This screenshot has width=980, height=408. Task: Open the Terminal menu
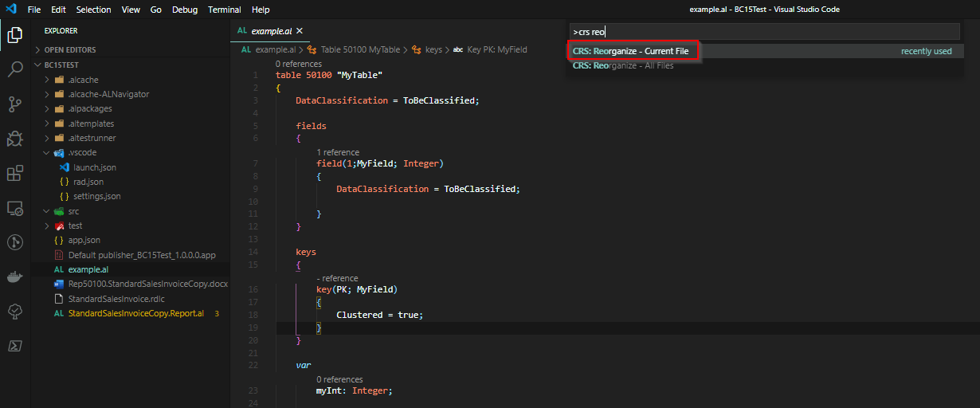[x=224, y=10]
